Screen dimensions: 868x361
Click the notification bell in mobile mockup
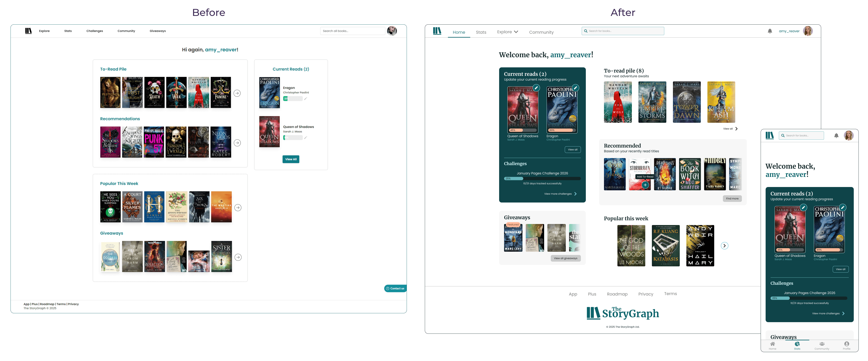[836, 136]
